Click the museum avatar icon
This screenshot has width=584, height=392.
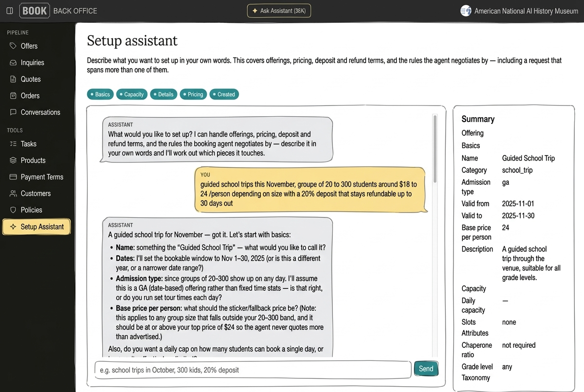pyautogui.click(x=466, y=11)
